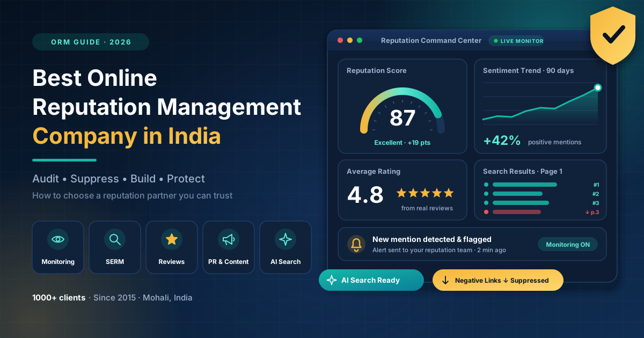Click the down arrow icon in Negative Links pill
The image size is (644, 338).
[x=445, y=280]
